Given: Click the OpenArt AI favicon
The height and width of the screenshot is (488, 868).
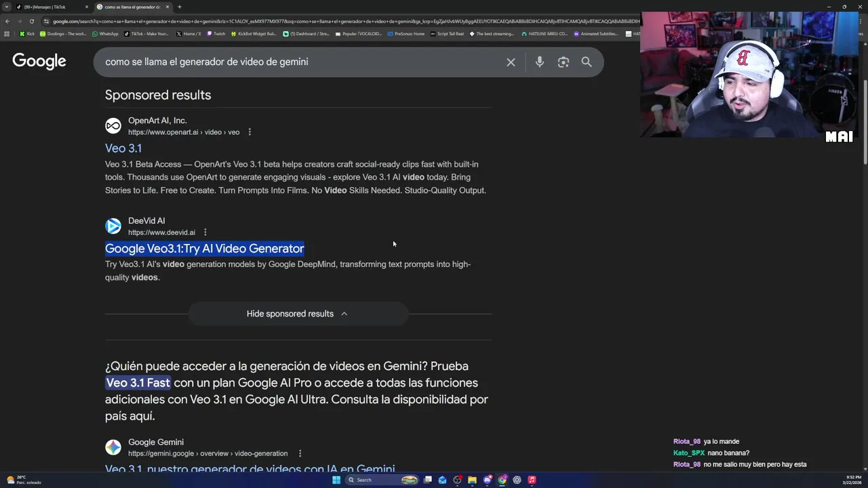Looking at the screenshot, I should pyautogui.click(x=113, y=126).
